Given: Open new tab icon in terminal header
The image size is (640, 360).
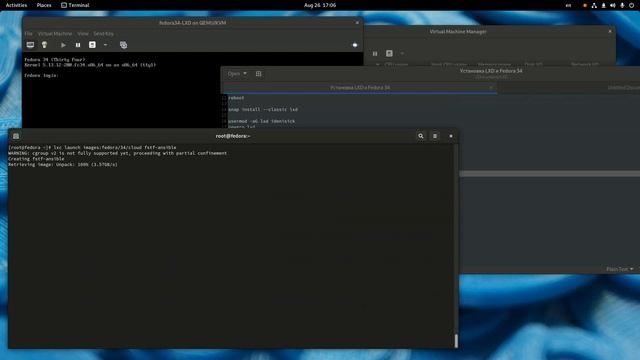Looking at the screenshot, I should [16, 136].
